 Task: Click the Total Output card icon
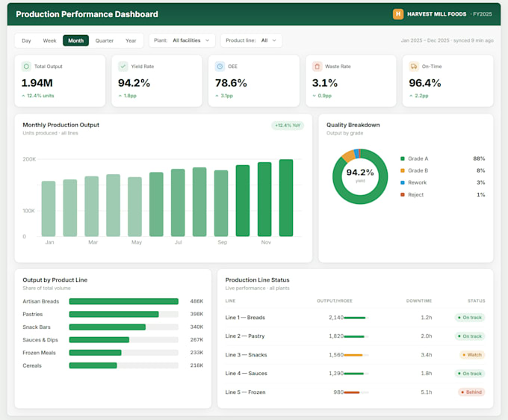coord(26,67)
